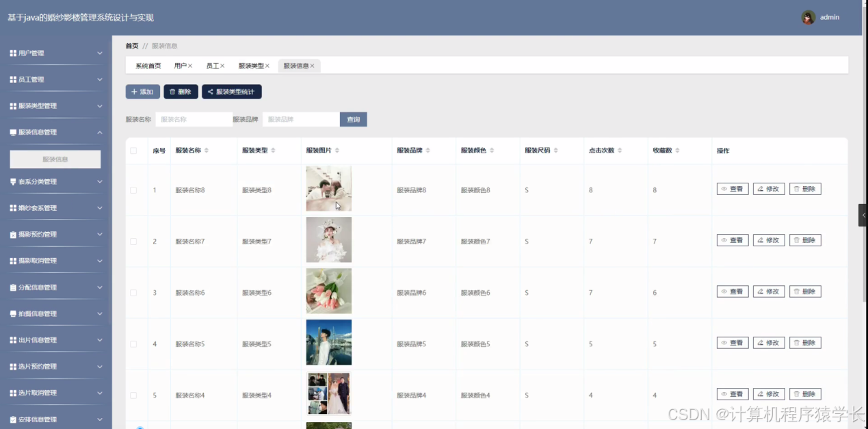Click the admin avatar picture
Image resolution: width=868 pixels, height=429 pixels.
click(x=808, y=18)
